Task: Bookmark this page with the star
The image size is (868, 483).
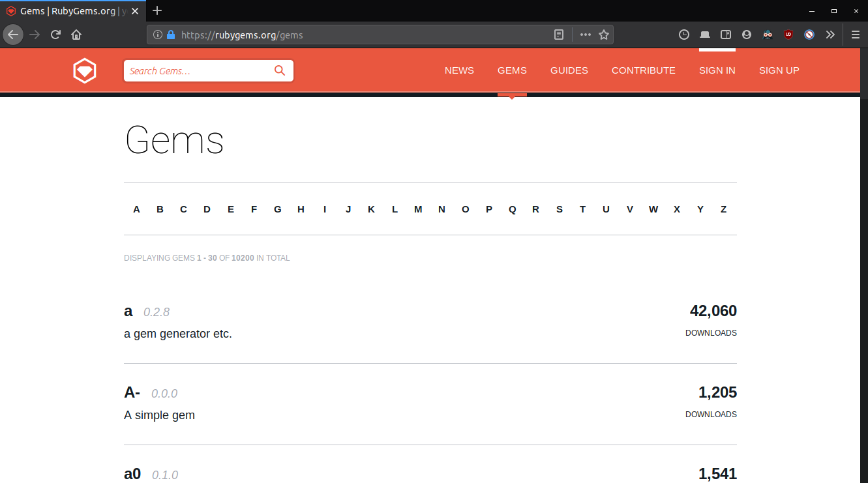Action: [604, 35]
